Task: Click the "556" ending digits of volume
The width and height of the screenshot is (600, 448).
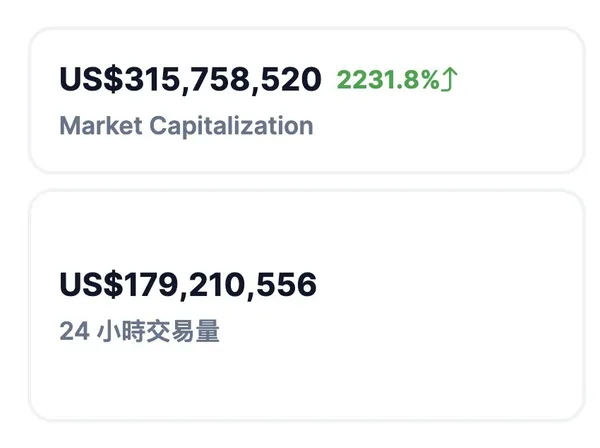Action: tap(288, 285)
